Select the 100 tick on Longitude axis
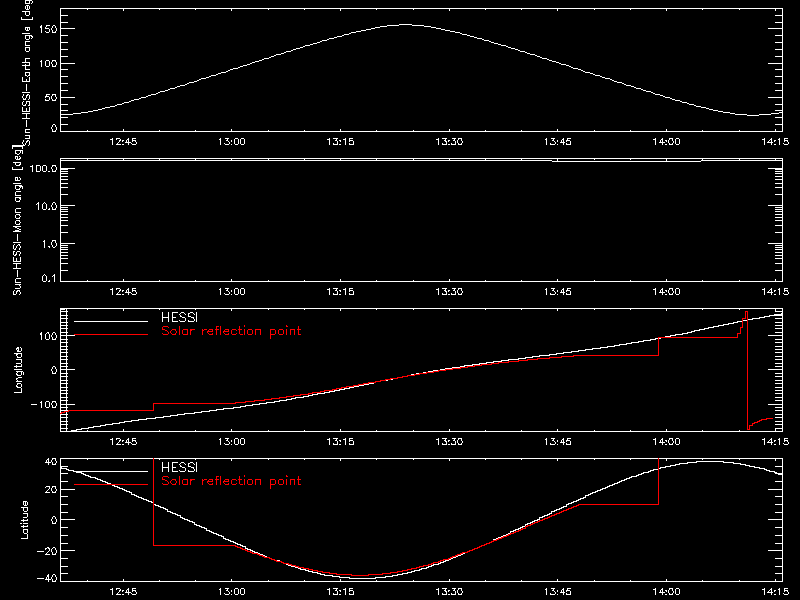 click(x=48, y=336)
